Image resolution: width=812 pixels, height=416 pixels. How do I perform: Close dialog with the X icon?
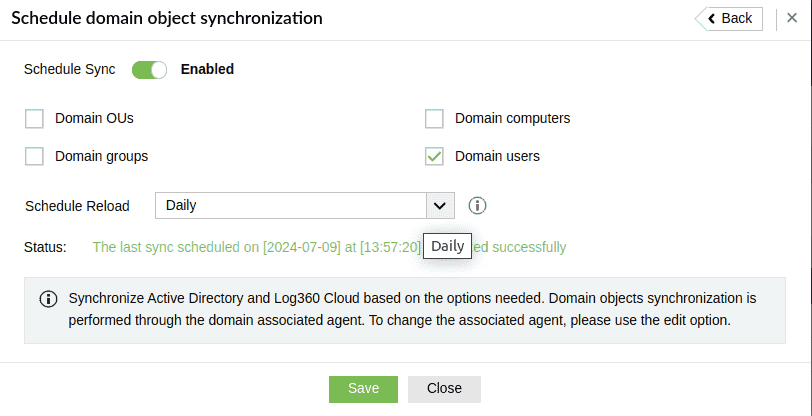tap(791, 18)
